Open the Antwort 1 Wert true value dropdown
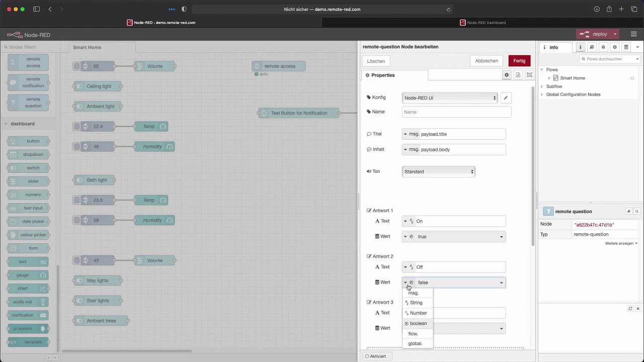644x362 pixels. click(460, 237)
